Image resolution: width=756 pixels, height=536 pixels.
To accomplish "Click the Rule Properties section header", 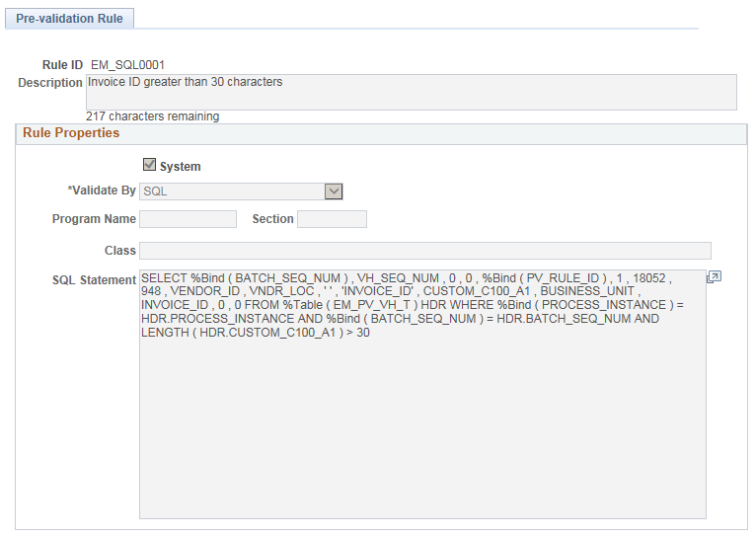I will point(381,133).
